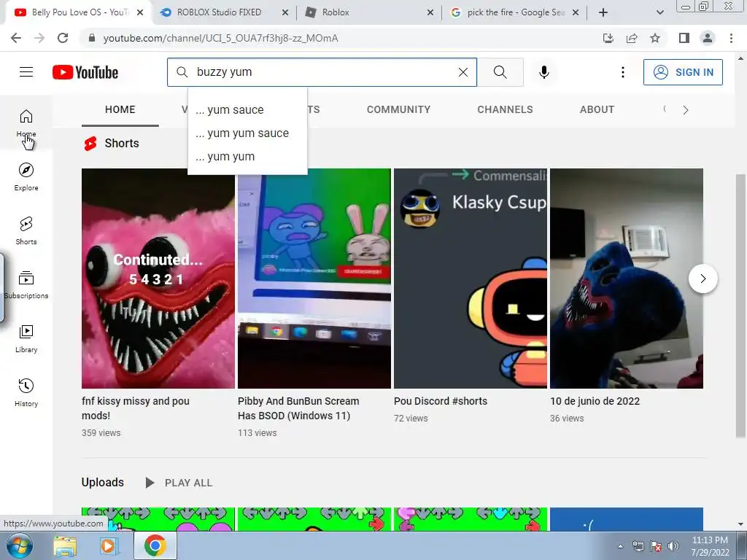Open the Chrome three-dot menu
The image size is (747, 560).
pyautogui.click(x=731, y=38)
